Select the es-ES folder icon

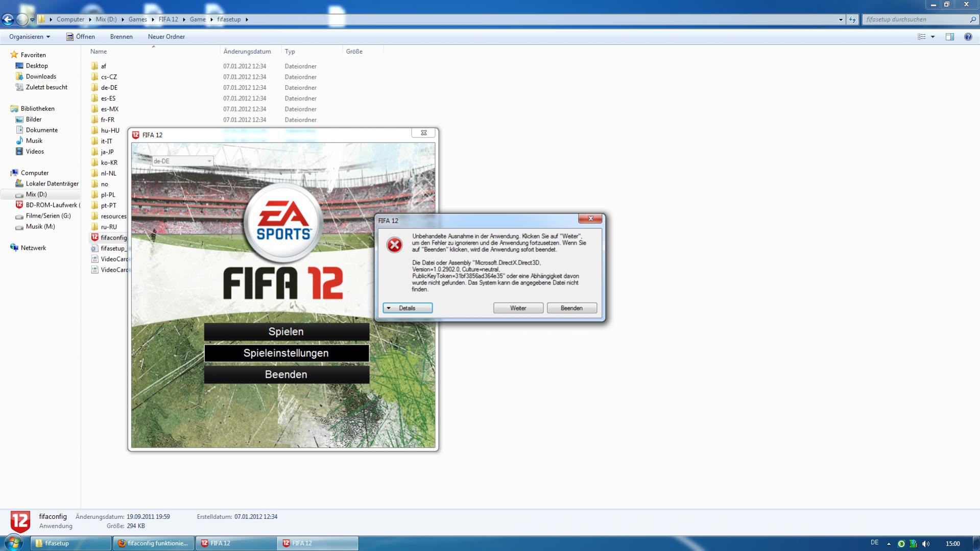tap(94, 98)
